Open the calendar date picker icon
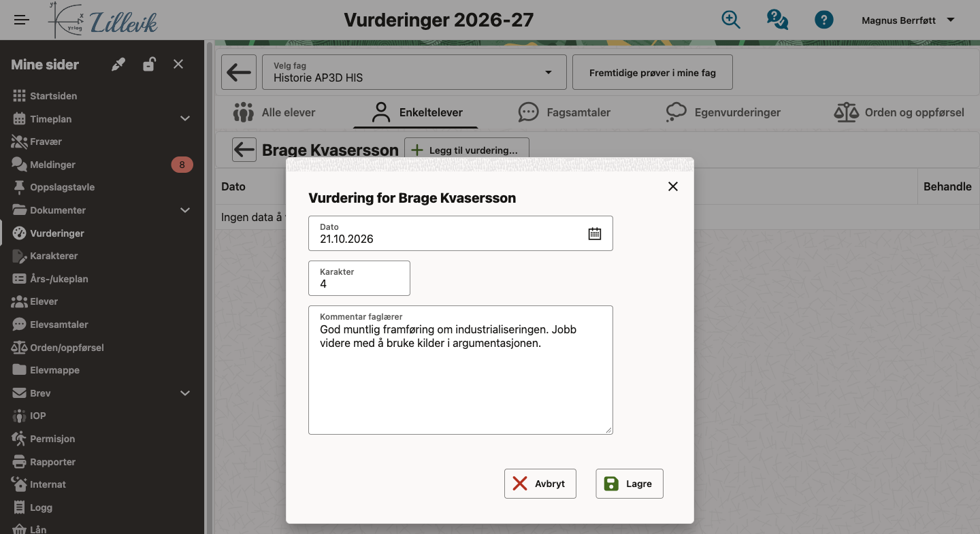980x534 pixels. tap(595, 233)
